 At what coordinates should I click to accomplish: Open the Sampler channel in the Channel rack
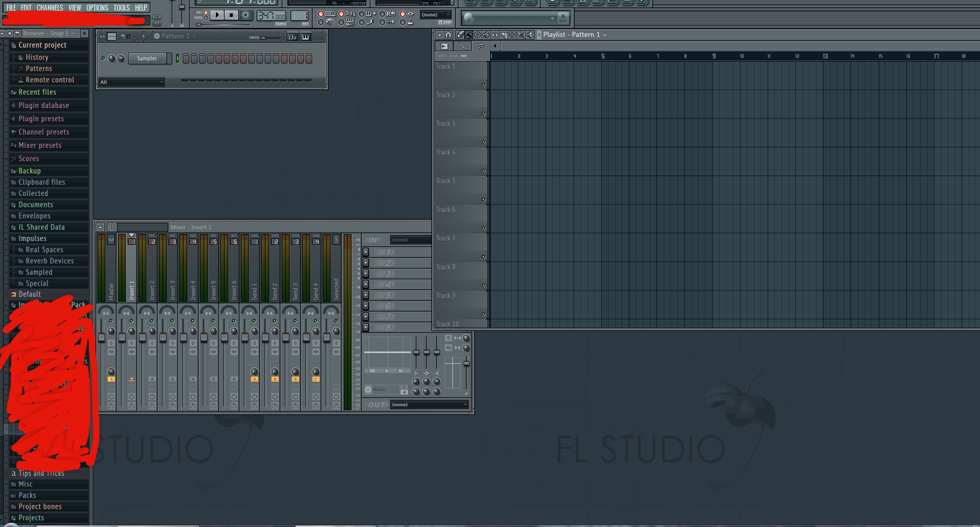coord(148,58)
